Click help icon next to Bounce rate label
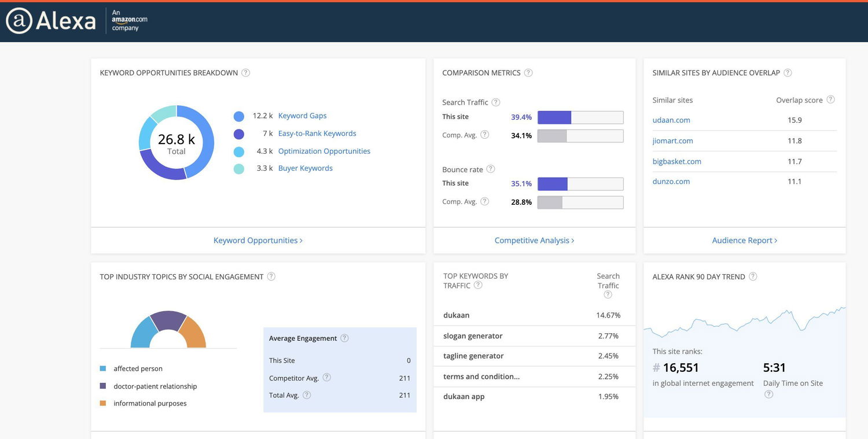The height and width of the screenshot is (439, 868). click(491, 169)
